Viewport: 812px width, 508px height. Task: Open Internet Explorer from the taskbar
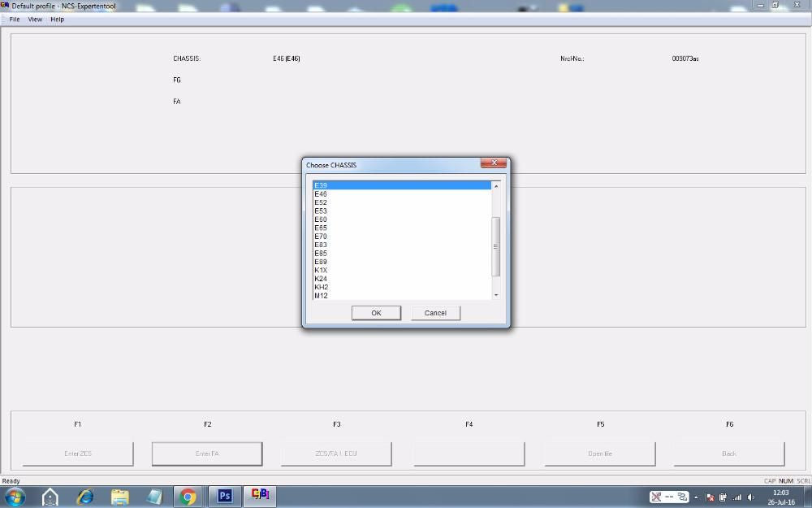(x=85, y=497)
